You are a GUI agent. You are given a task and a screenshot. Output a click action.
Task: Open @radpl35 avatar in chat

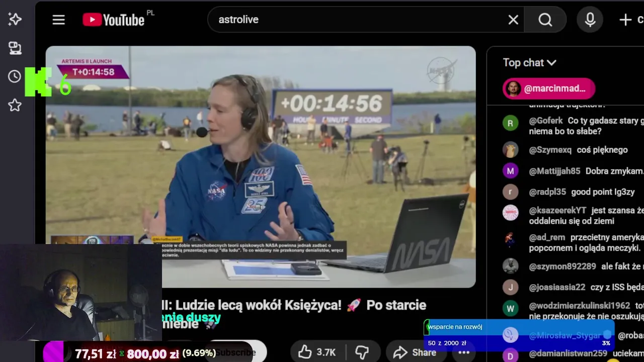click(x=510, y=192)
